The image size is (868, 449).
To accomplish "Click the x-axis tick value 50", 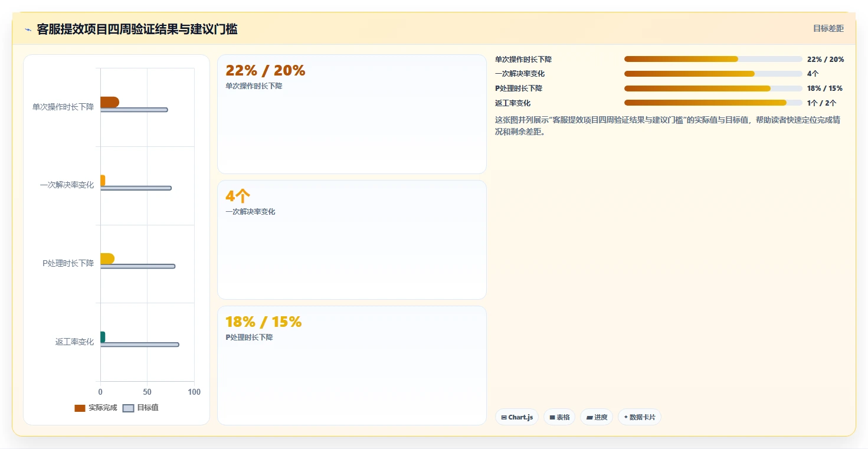I will [x=147, y=392].
